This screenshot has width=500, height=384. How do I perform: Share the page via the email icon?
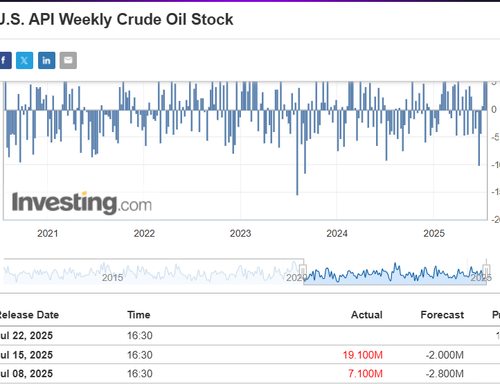coord(68,60)
